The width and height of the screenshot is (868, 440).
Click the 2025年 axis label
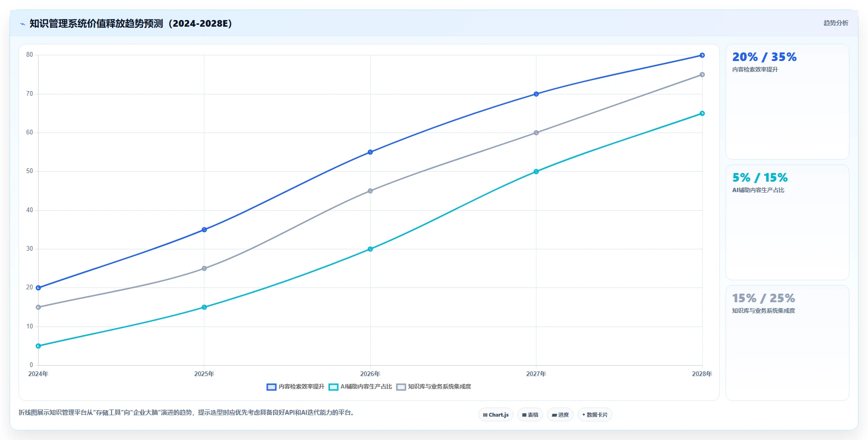(x=204, y=374)
